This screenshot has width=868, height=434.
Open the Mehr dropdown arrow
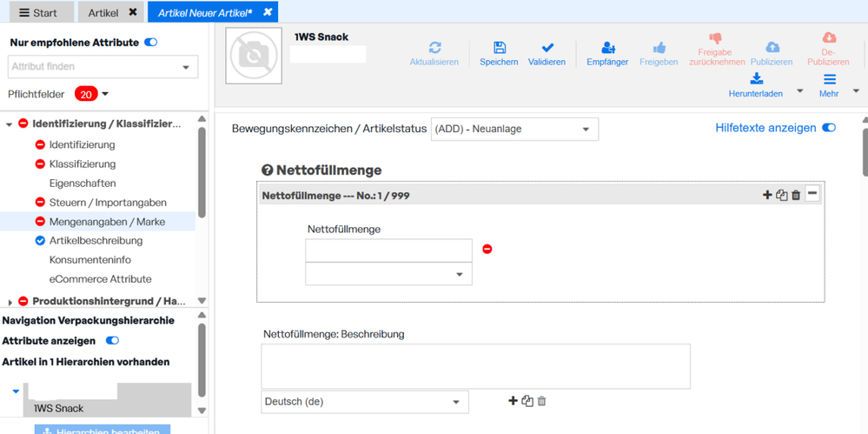[x=856, y=90]
